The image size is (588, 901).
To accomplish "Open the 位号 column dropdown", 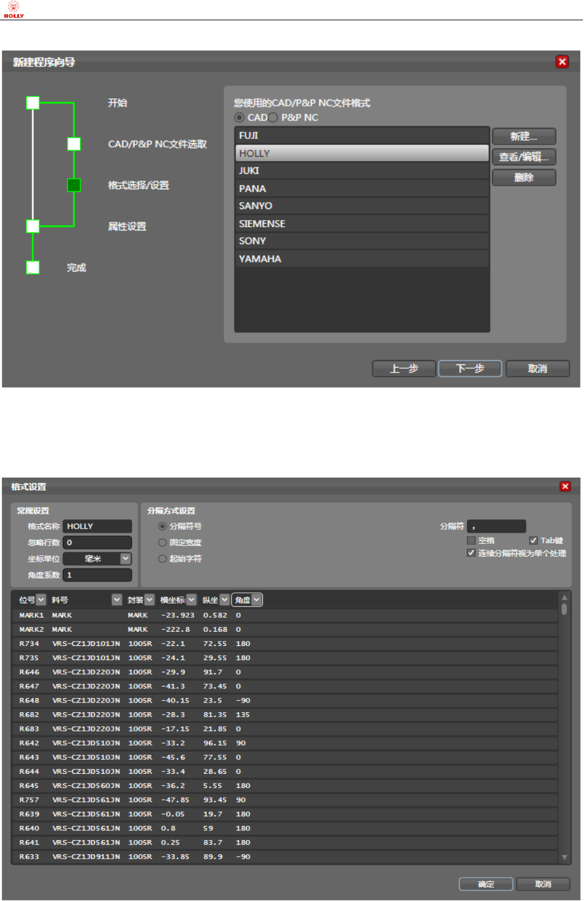I will 41,599.
